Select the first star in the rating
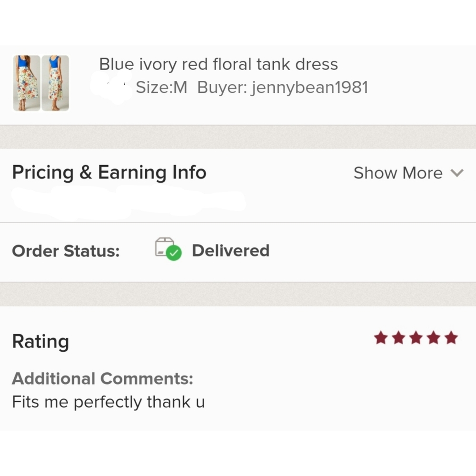The width and height of the screenshot is (476, 476). point(381,337)
